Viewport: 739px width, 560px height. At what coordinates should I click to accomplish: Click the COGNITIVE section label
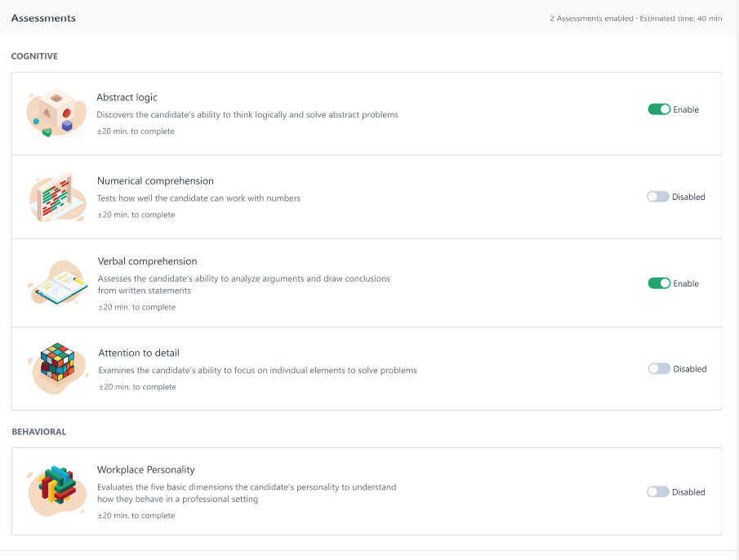point(34,56)
